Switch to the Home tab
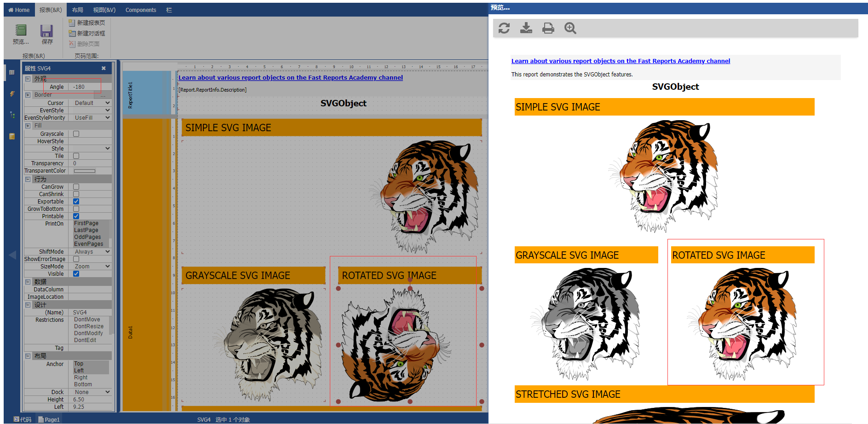The width and height of the screenshot is (868, 424). click(x=19, y=10)
